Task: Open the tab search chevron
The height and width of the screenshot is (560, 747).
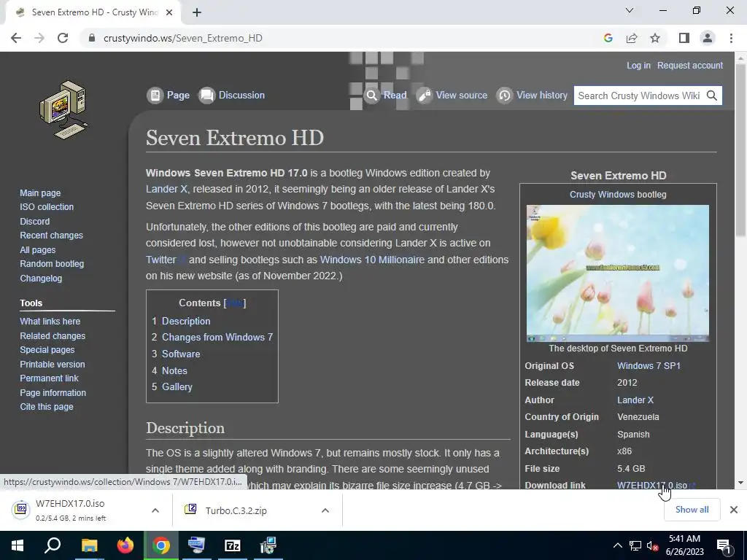Action: point(630,10)
